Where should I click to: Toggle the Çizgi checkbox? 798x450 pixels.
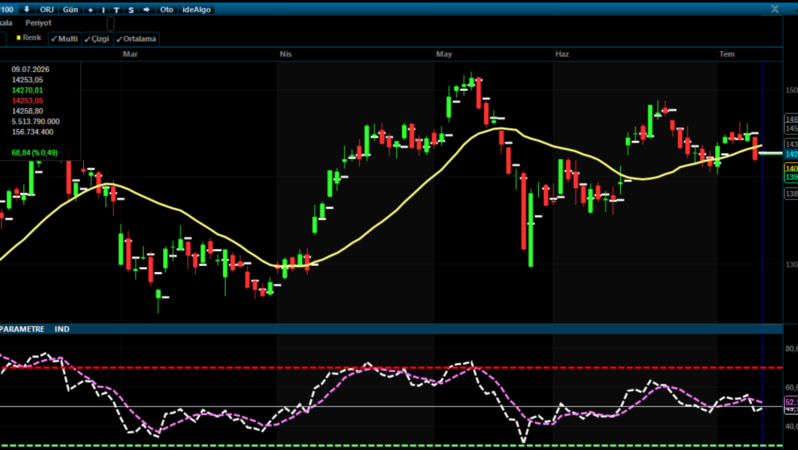point(97,39)
